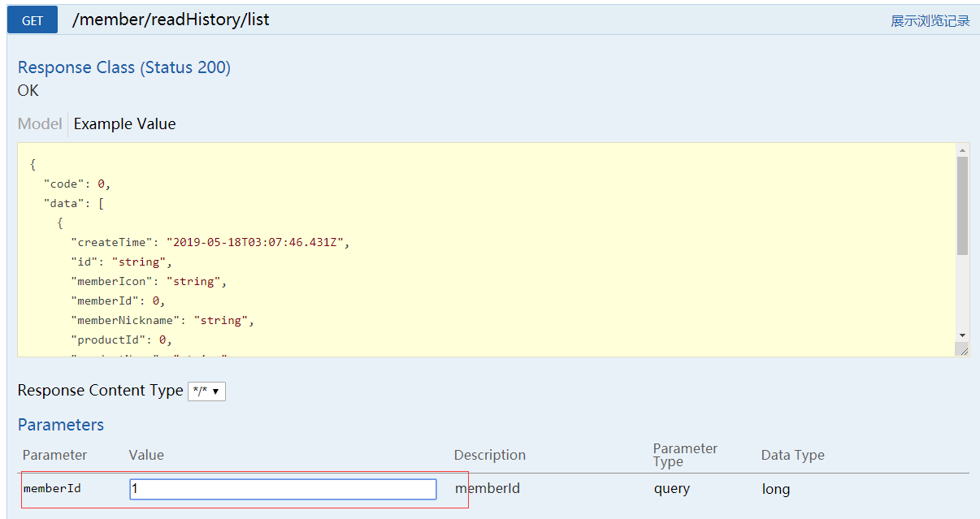Click the Parameter Type column header
The width and height of the screenshot is (980, 519).
pyautogui.click(x=685, y=455)
